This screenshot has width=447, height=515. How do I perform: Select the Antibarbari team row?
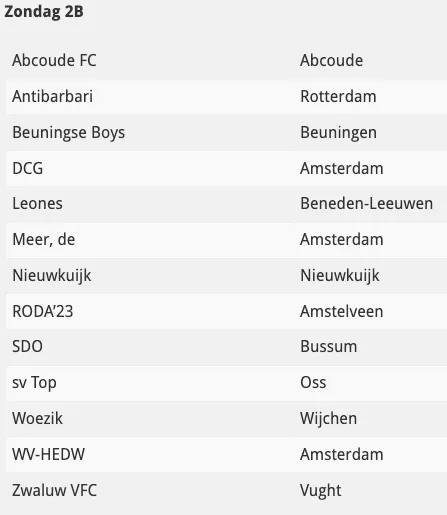tap(226, 97)
